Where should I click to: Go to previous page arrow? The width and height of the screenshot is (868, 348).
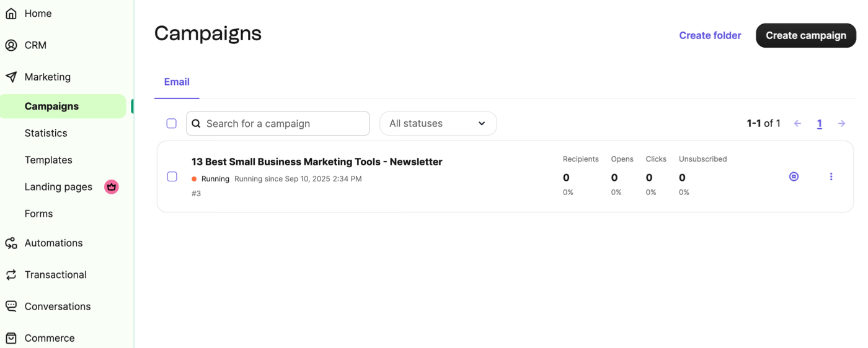[797, 124]
